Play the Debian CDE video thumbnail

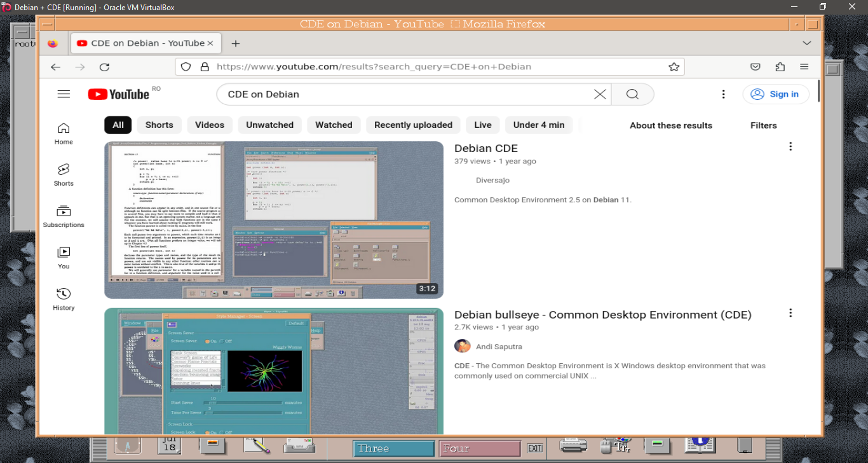(x=273, y=219)
